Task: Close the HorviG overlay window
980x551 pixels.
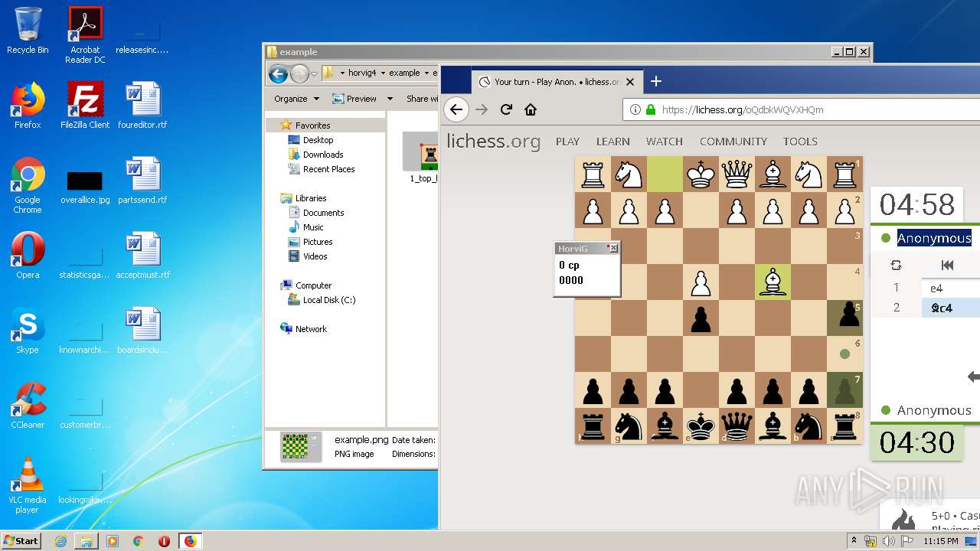Action: [613, 248]
